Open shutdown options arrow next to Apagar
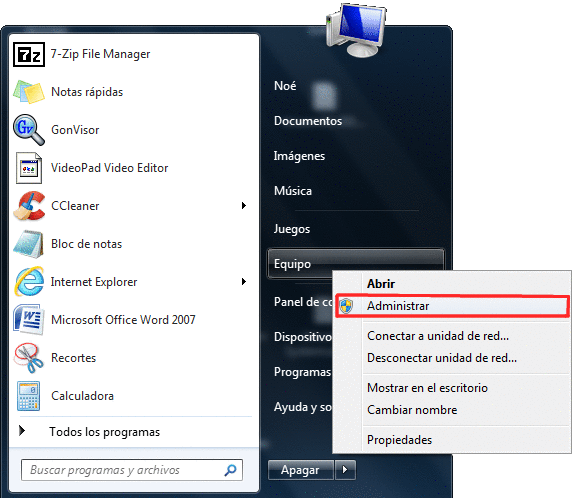Screen dimensions: 572x498 point(345,470)
